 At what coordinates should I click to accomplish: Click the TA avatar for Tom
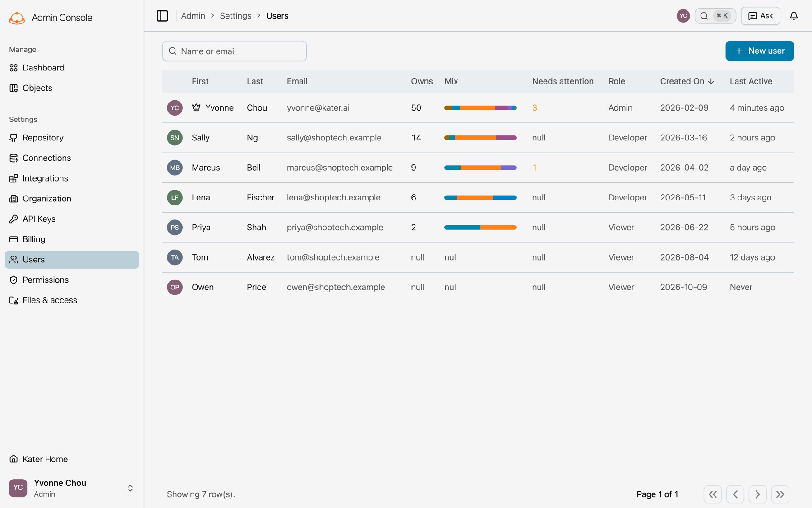[175, 257]
